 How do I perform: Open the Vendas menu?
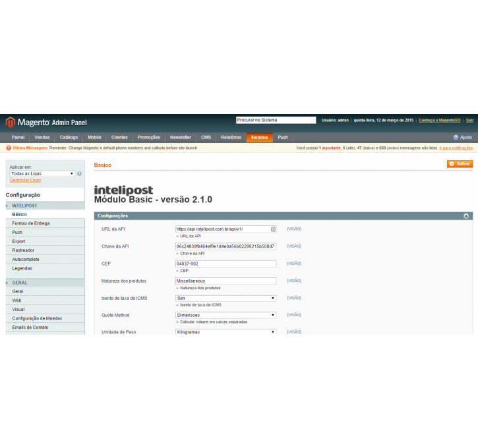point(42,137)
